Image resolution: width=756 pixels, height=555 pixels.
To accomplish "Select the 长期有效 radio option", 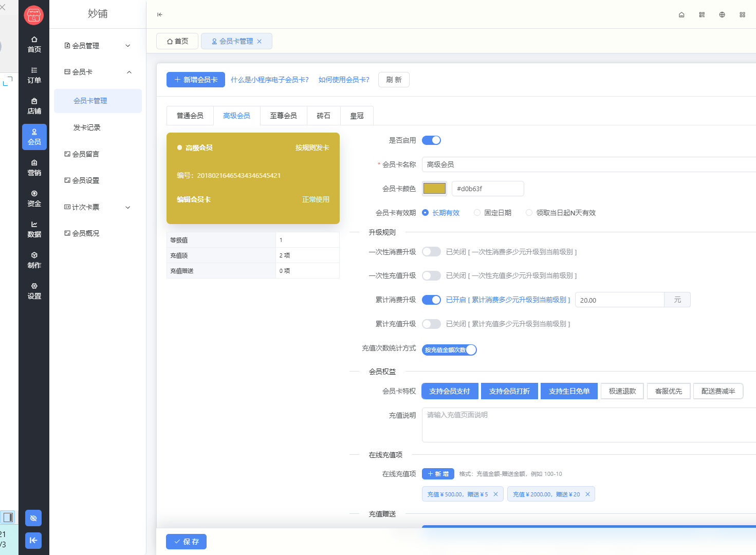I will click(440, 213).
